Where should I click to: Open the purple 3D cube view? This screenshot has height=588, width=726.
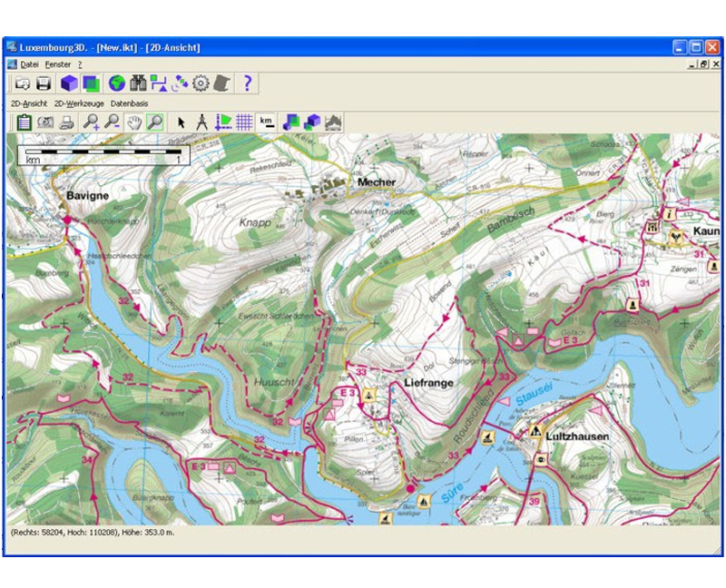click(x=69, y=83)
